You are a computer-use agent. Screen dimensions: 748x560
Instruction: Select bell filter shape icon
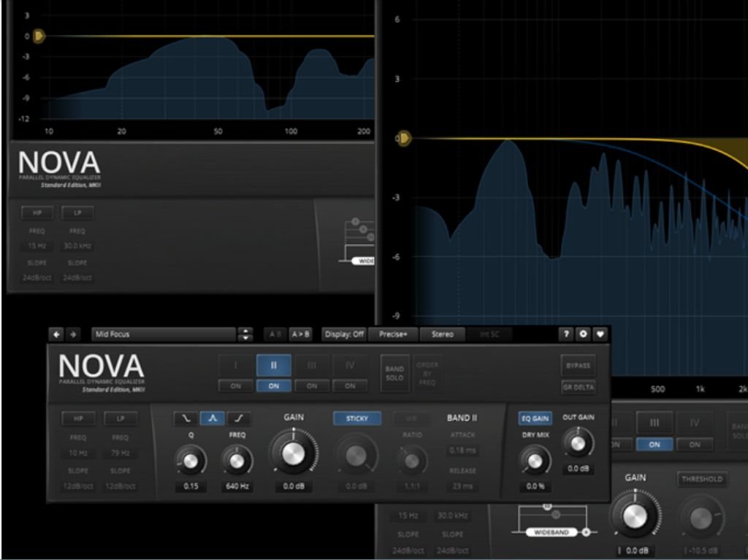point(213,418)
